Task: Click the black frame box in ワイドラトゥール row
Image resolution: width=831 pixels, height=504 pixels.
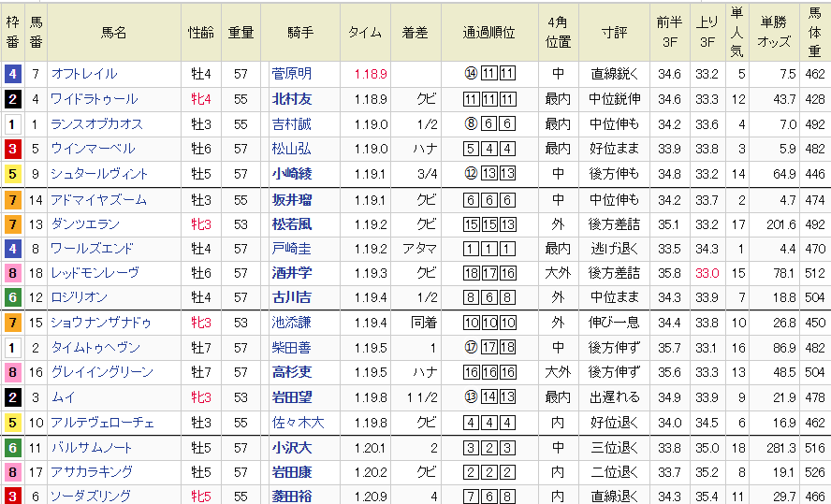Action: pos(12,99)
